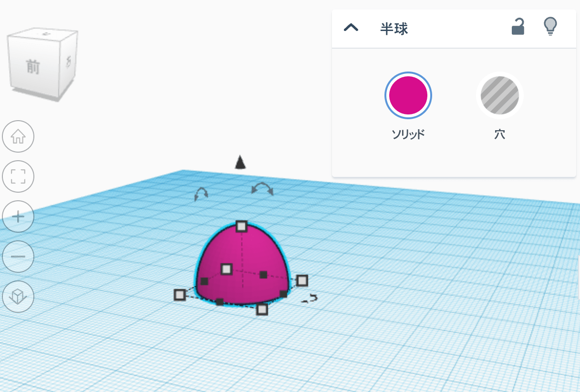Click the ソリッド label
The height and width of the screenshot is (392, 580).
tap(408, 134)
